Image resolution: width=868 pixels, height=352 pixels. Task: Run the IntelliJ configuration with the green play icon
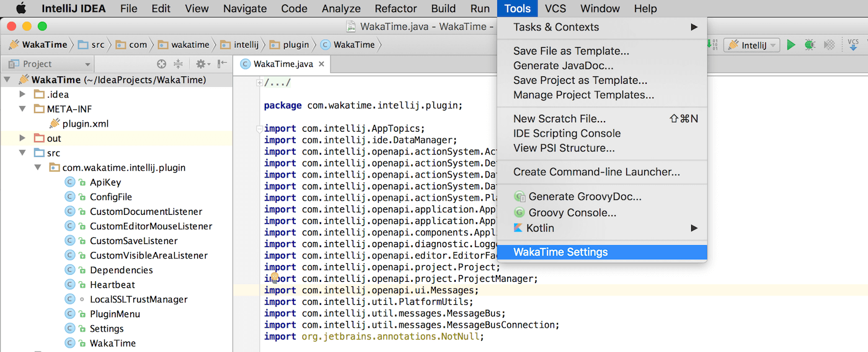pyautogui.click(x=790, y=45)
